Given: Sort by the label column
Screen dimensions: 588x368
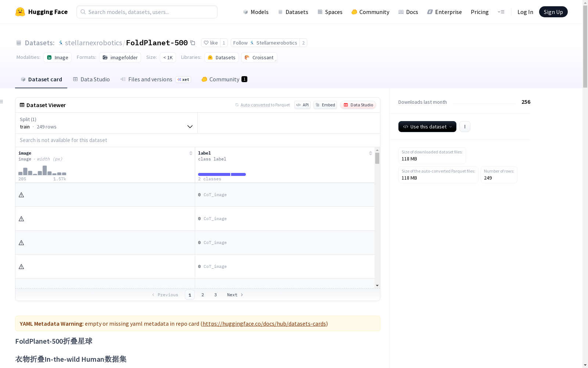Looking at the screenshot, I should [x=370, y=153].
